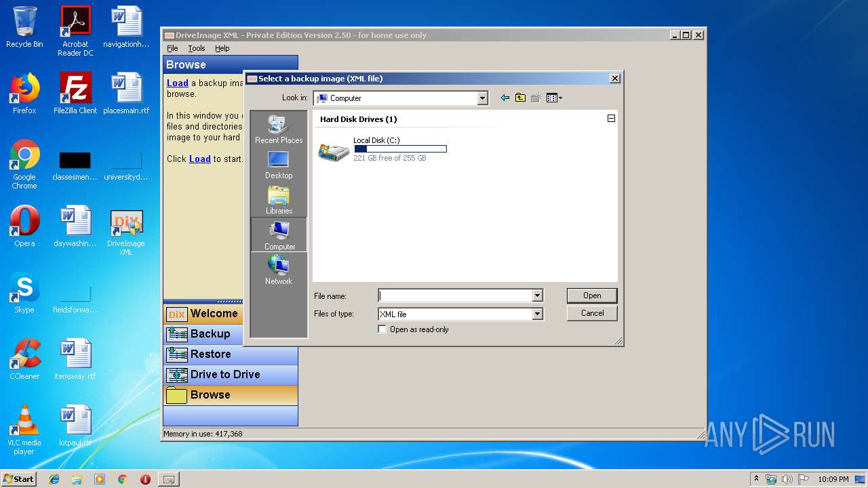Select Libraries in places sidebar
This screenshot has height=488, width=868.
pos(279,200)
